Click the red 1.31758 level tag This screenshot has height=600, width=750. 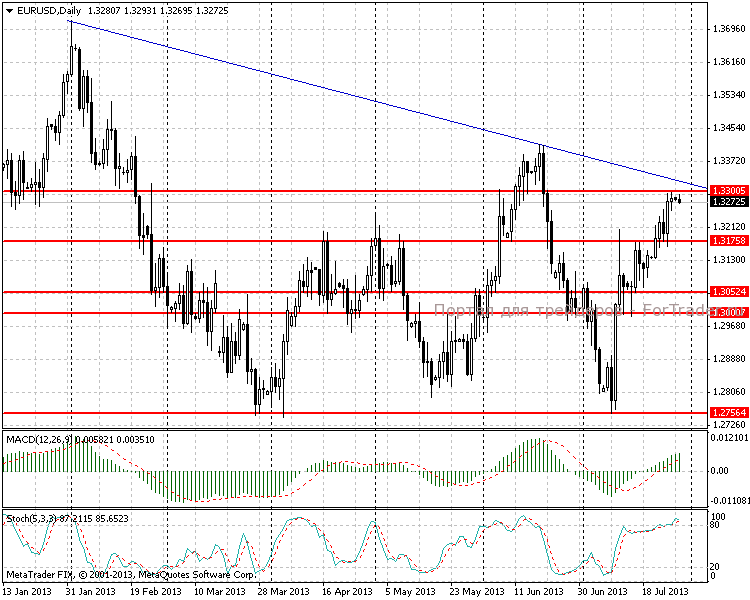pyautogui.click(x=729, y=241)
